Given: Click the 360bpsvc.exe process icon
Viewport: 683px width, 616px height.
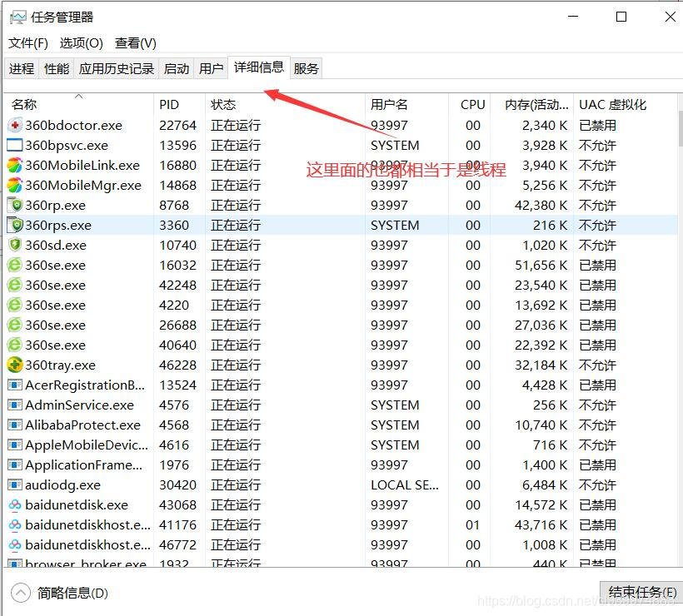Looking at the screenshot, I should pos(15,146).
